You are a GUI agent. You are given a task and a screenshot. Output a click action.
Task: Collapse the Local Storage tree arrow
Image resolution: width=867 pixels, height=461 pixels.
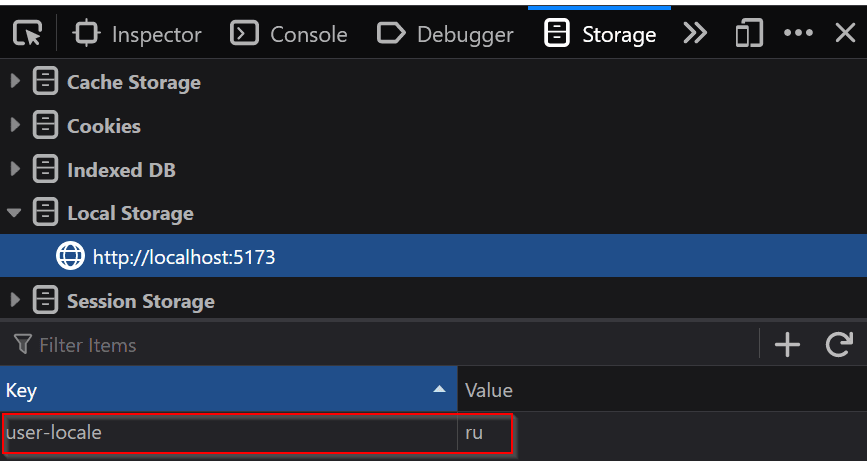15,213
